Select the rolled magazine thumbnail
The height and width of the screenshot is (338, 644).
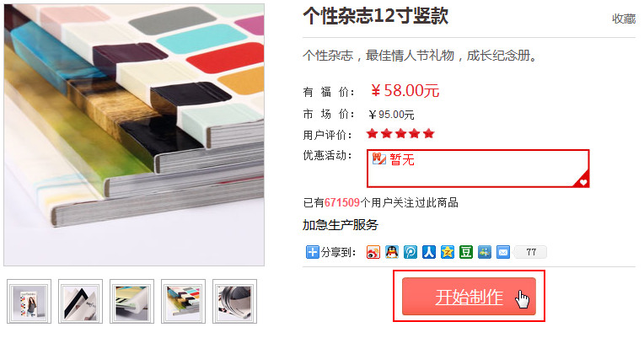pos(234,302)
